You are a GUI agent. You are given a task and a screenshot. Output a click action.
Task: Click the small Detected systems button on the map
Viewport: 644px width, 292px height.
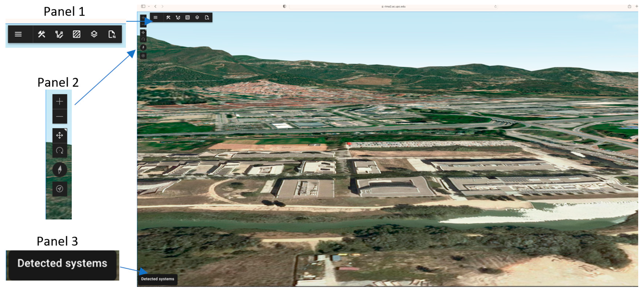pyautogui.click(x=157, y=279)
